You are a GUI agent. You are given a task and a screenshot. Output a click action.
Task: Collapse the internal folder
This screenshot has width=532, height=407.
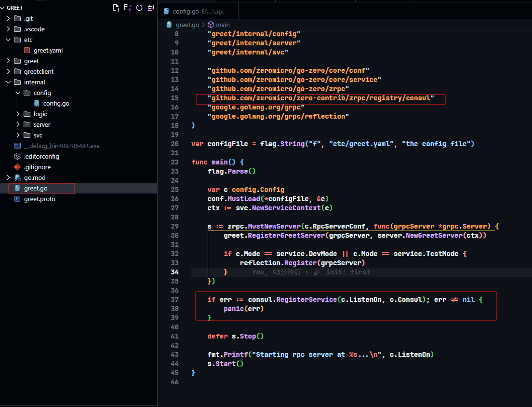pos(8,82)
